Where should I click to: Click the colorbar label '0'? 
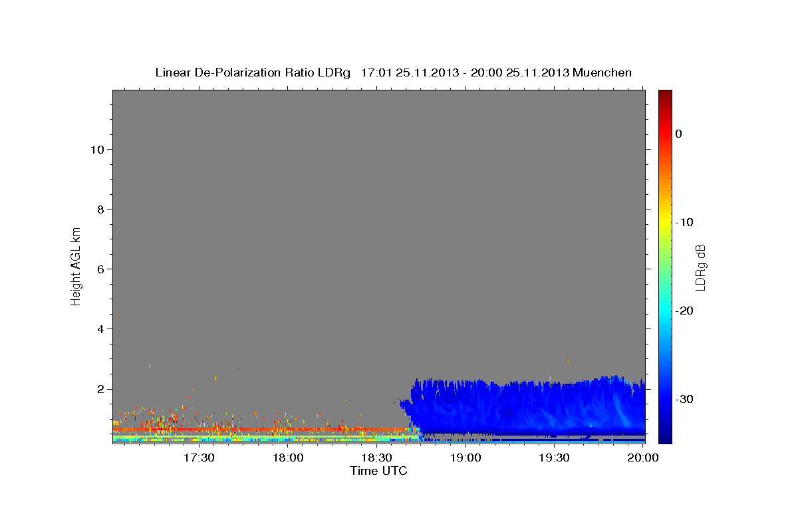pyautogui.click(x=679, y=134)
